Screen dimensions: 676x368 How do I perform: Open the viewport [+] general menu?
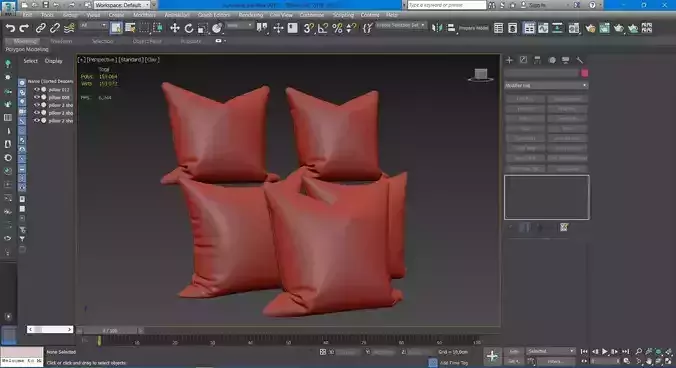pos(81,59)
